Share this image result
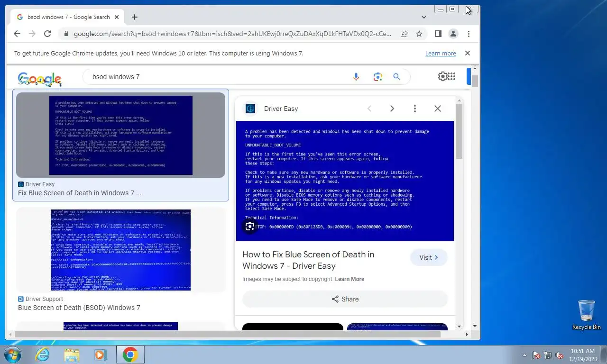The image size is (607, 364). (345, 299)
